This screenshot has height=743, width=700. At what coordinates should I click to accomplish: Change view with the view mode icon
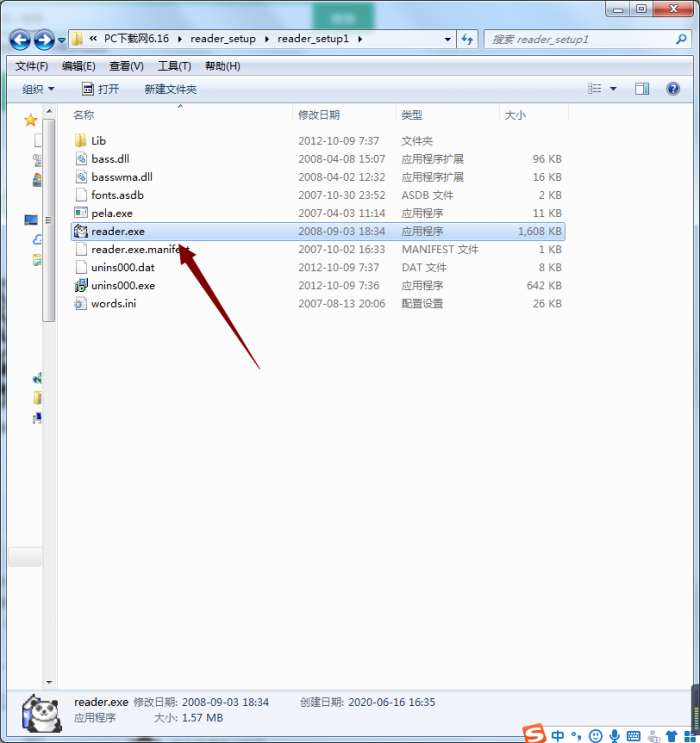point(594,89)
